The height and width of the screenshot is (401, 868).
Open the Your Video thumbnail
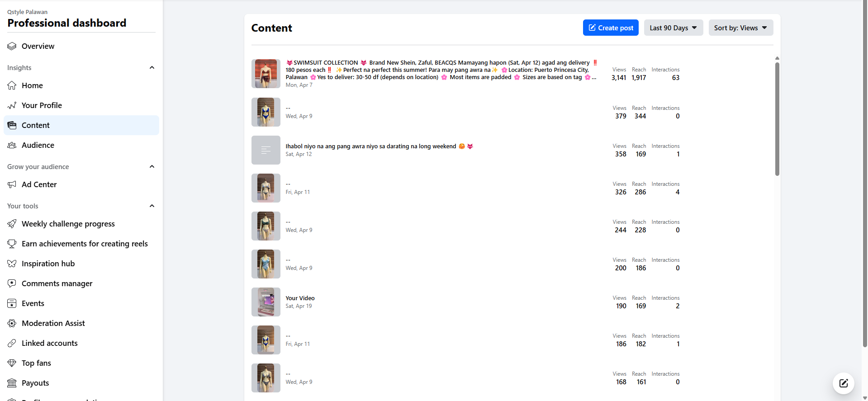pos(266,302)
